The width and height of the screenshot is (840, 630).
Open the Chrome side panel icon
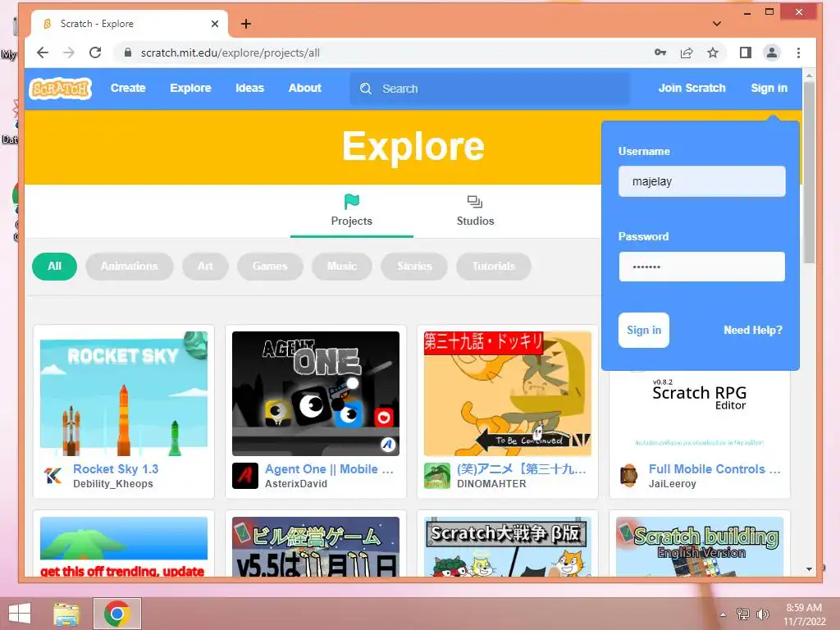click(x=745, y=52)
